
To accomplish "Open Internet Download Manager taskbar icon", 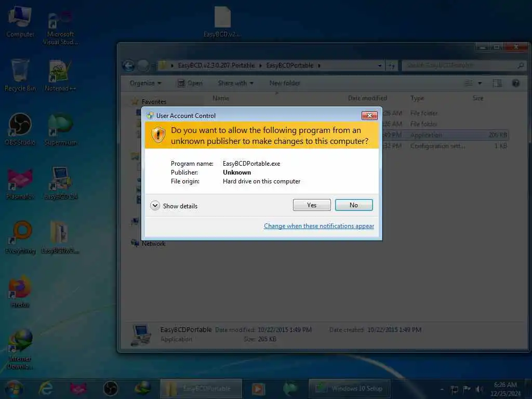I will [x=143, y=388].
